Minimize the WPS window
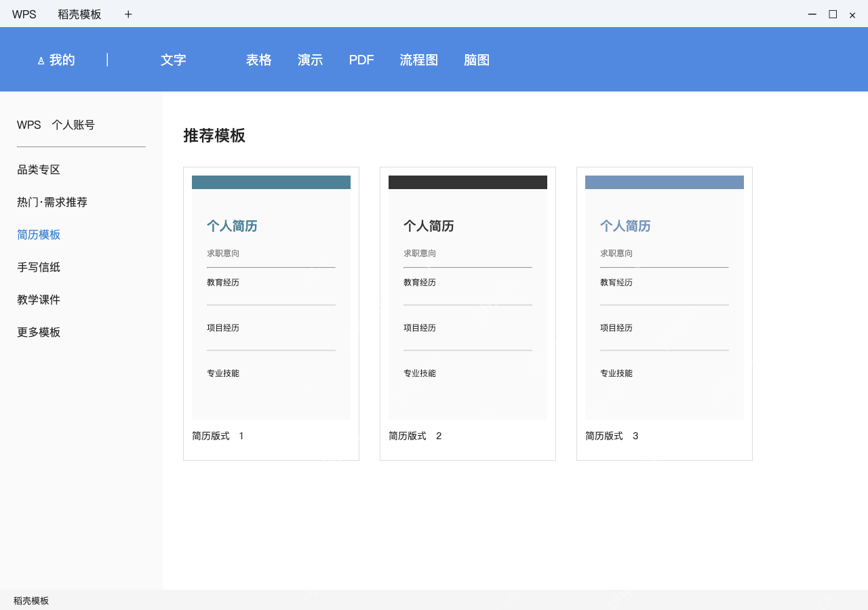Image resolution: width=868 pixels, height=610 pixels. (x=812, y=14)
